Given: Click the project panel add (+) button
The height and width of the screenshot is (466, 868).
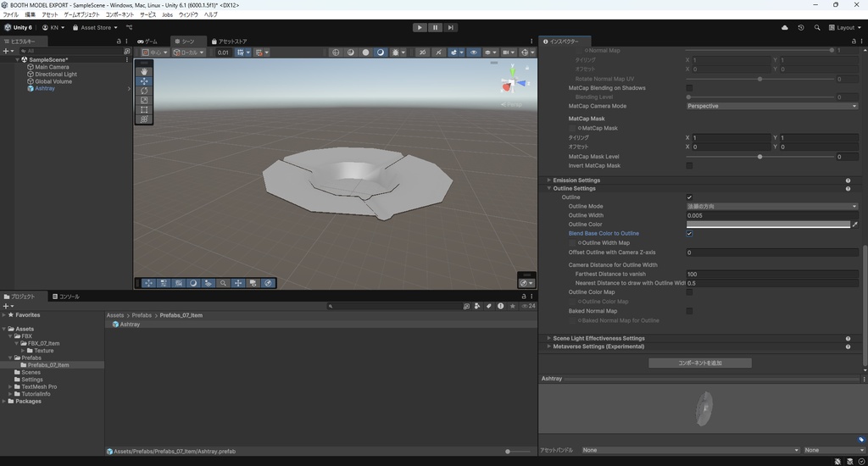Looking at the screenshot, I should [7, 306].
